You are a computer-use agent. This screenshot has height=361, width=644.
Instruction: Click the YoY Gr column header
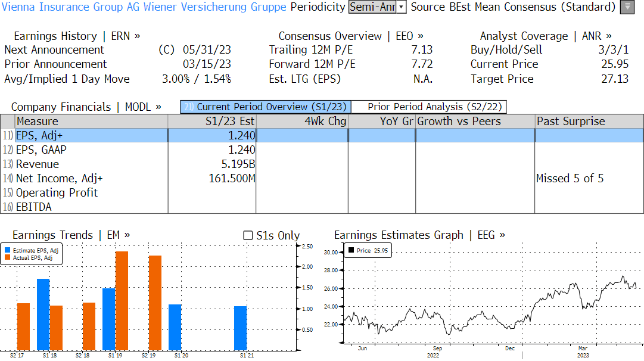382,122
